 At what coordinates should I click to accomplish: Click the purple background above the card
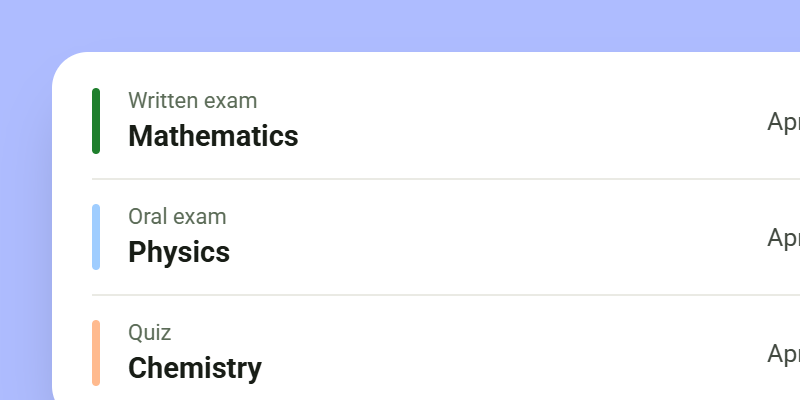(x=400, y=26)
